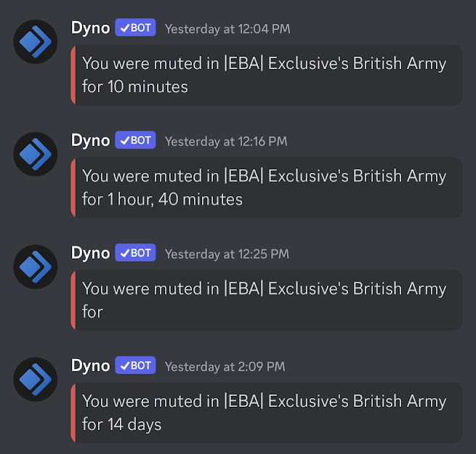Screen dimensions: 476x454
Task: Click the timestamp Yesterday at 12:16 PM
Action: pyautogui.click(x=226, y=142)
